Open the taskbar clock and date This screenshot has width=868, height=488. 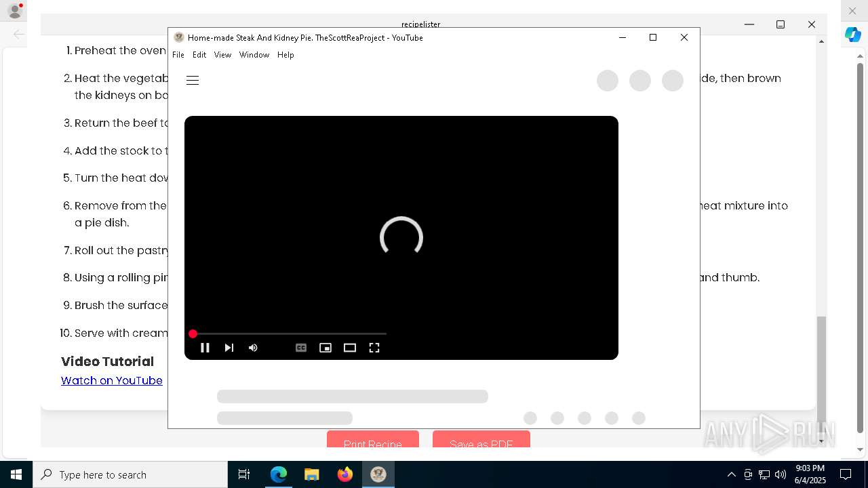point(810,474)
